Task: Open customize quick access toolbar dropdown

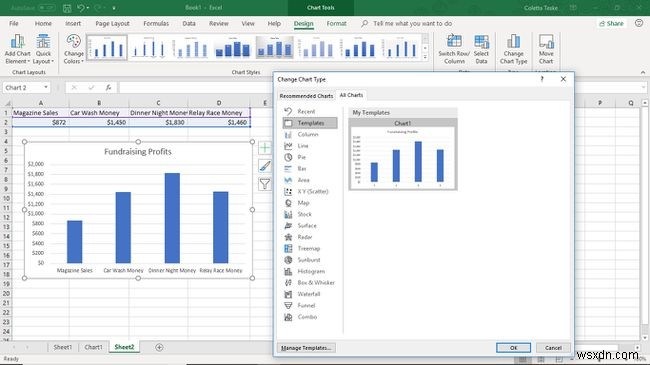Action: click(x=114, y=8)
